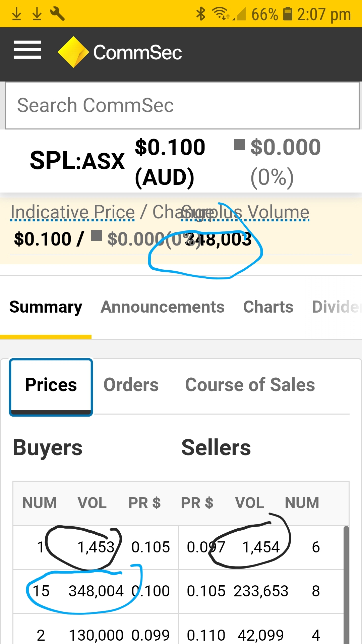Image resolution: width=362 pixels, height=644 pixels.
Task: Switch to the Announcements tab
Action: (163, 307)
